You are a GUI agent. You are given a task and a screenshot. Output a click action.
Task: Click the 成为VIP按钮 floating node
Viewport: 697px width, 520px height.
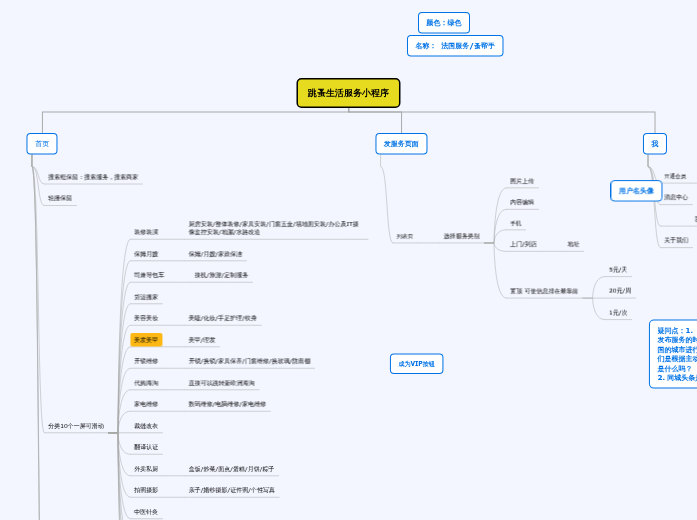click(416, 364)
